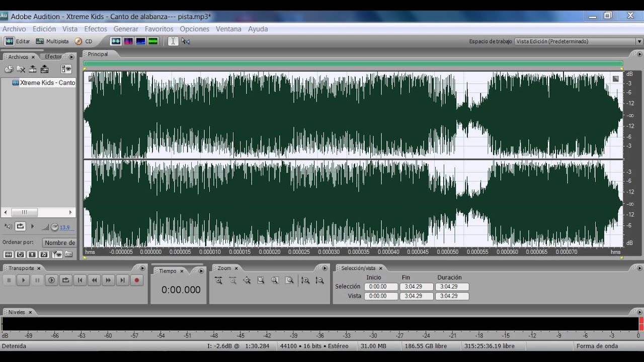Click the red Record button

coord(136,281)
